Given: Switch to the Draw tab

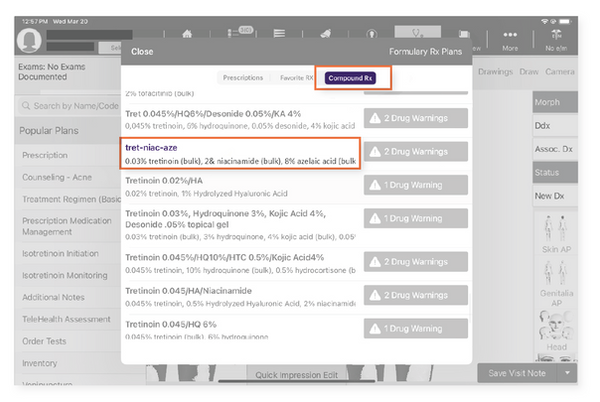Looking at the screenshot, I should tap(529, 72).
